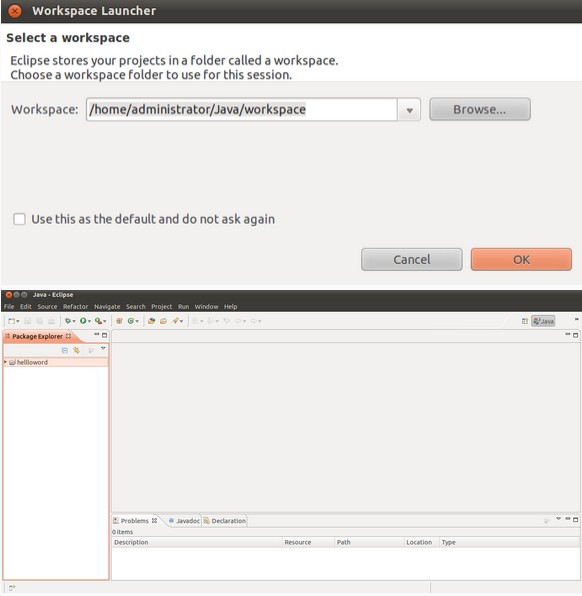Switch to the Declaration tab

[x=225, y=521]
